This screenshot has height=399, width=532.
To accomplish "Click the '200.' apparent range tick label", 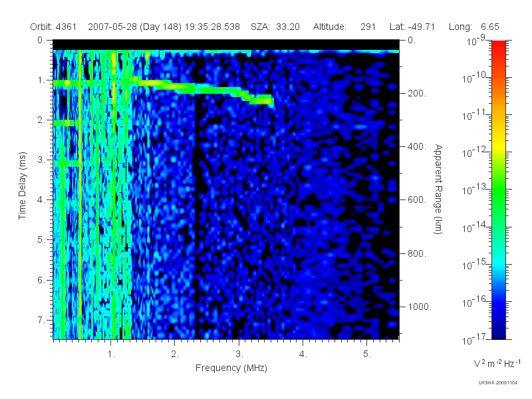I will (417, 93).
